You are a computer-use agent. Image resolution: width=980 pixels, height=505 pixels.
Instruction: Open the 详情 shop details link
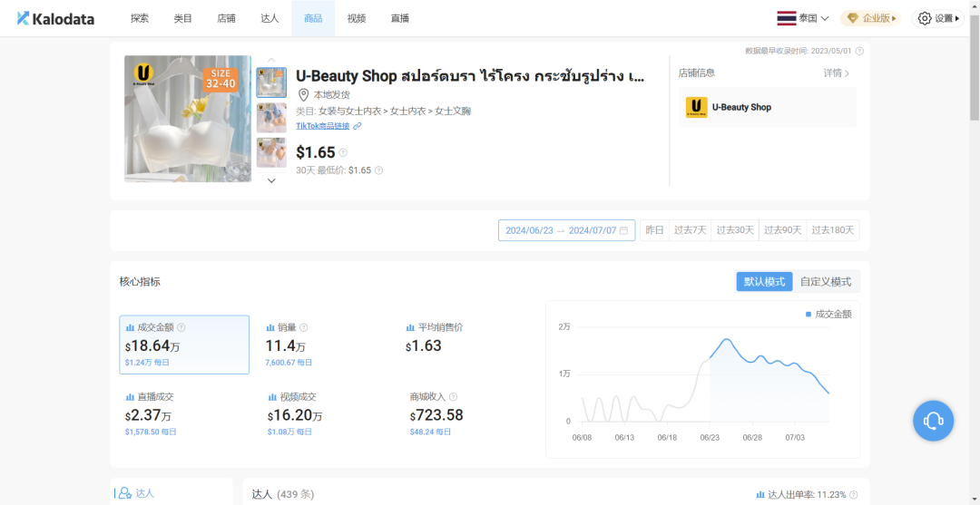point(837,73)
